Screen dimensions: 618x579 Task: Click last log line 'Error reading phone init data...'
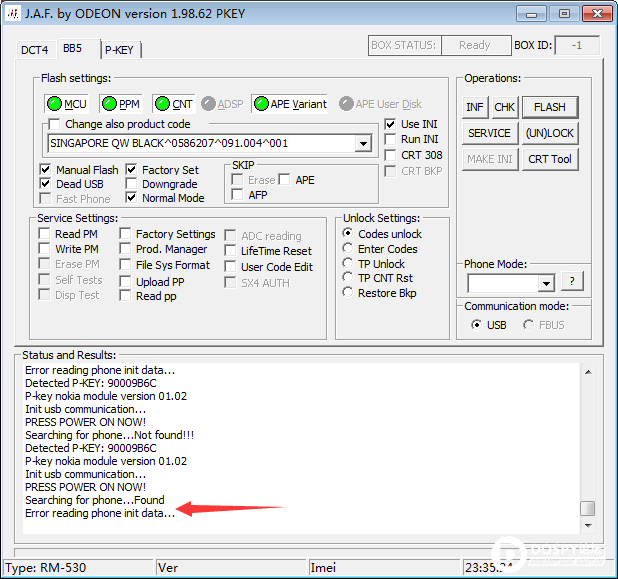pyautogui.click(x=100, y=513)
